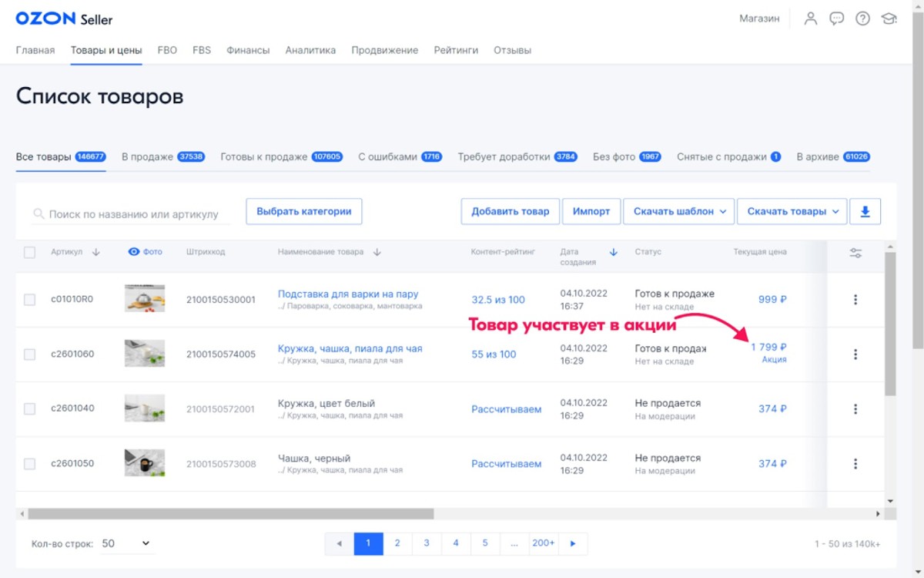The height and width of the screenshot is (578, 924).
Task: Click the horizontal table scrollbar thumb
Action: coord(231,513)
